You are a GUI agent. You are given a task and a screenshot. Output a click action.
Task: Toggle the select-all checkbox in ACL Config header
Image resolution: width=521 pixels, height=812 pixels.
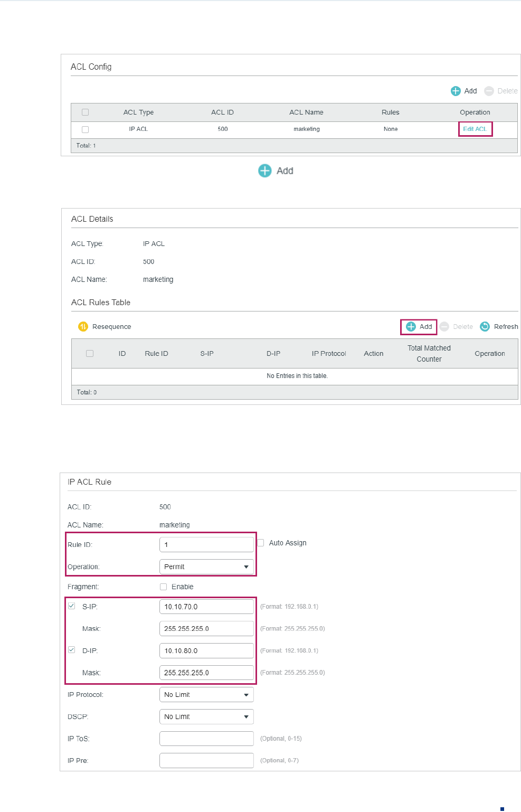(x=85, y=112)
